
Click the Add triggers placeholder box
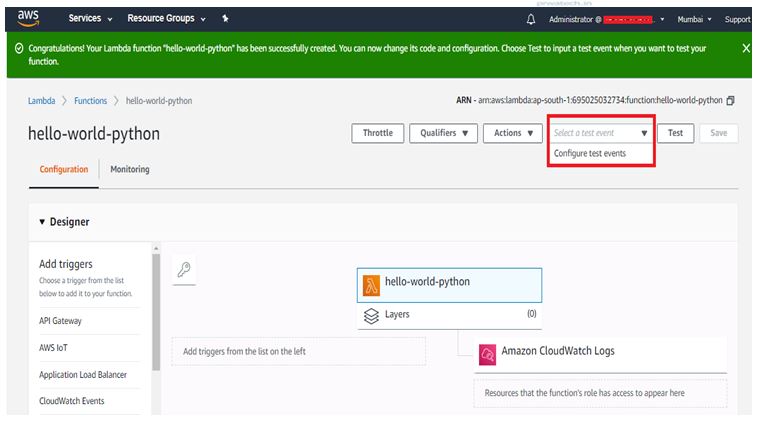(299, 351)
